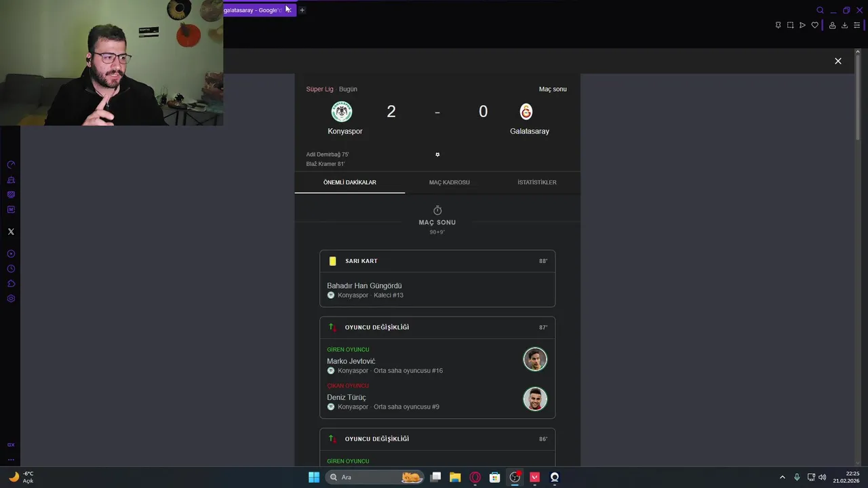Open the downloads icon in toolbar
Viewport: 868px width, 488px height.
[x=844, y=25]
